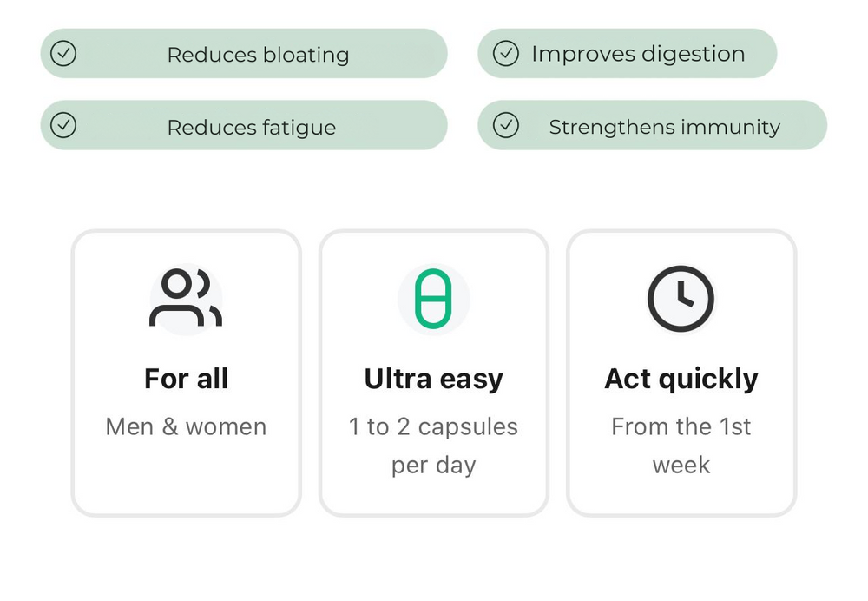This screenshot has width=868, height=601.
Task: Select the Reduces fatigue pill
Action: (x=244, y=125)
